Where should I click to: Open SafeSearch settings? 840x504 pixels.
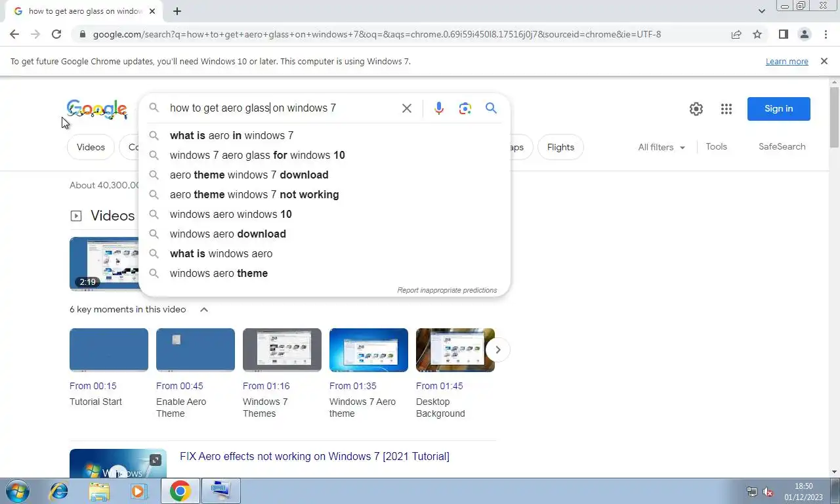click(782, 146)
